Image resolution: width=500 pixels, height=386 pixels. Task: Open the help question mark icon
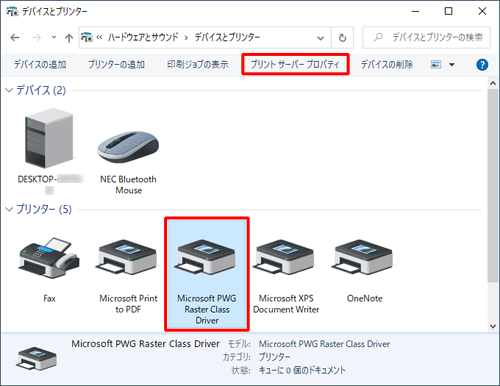click(x=482, y=65)
